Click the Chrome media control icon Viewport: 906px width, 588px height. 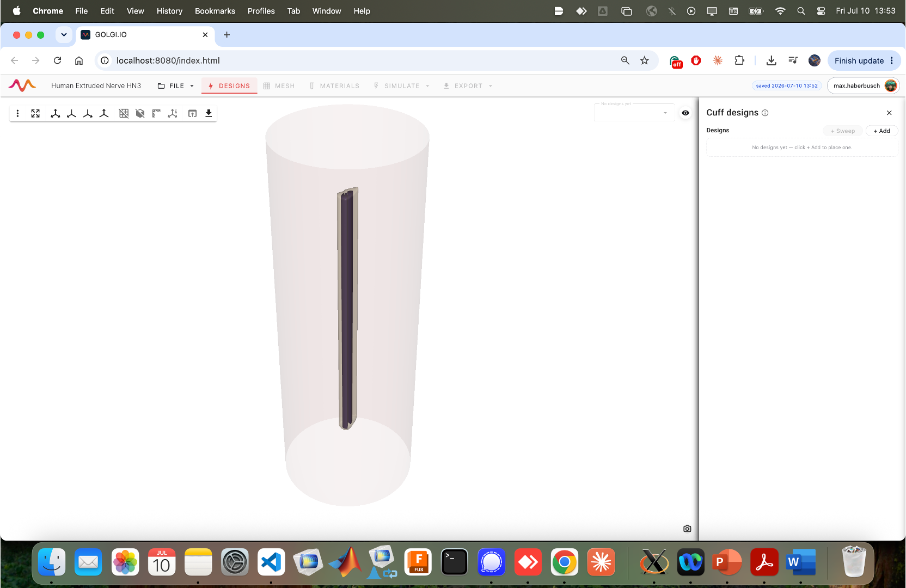tap(793, 60)
